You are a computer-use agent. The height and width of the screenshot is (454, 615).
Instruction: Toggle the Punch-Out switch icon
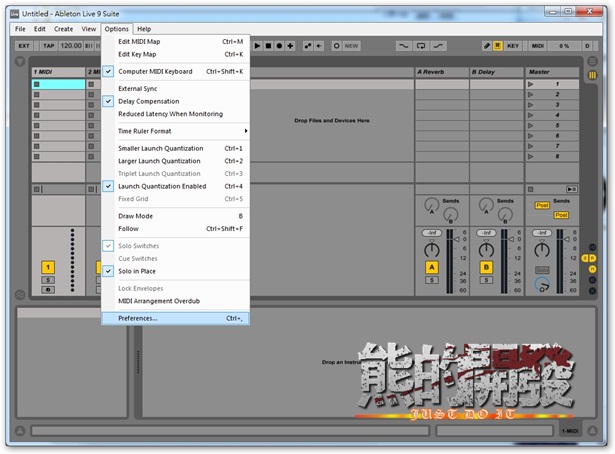439,46
